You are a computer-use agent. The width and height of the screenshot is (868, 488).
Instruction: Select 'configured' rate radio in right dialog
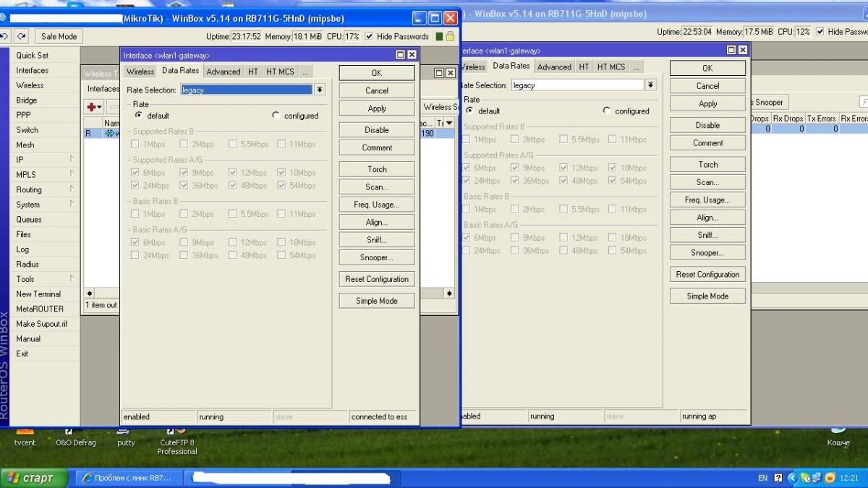607,111
